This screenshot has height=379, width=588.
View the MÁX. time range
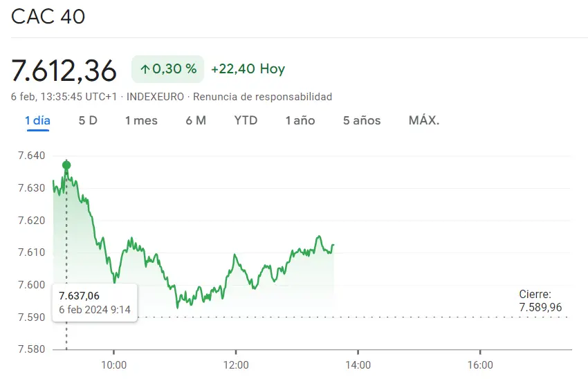tap(424, 120)
